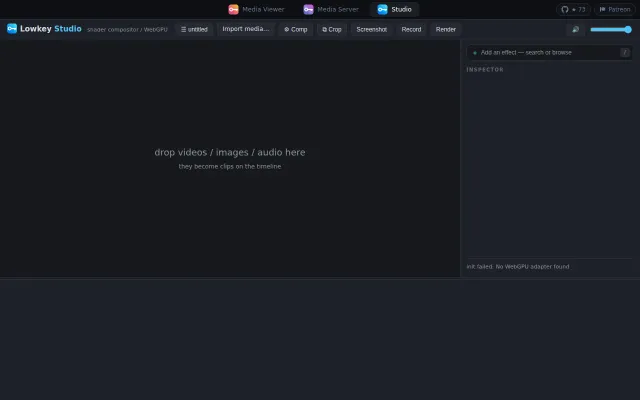Click the slash shortcut badge in effect search

(624, 52)
